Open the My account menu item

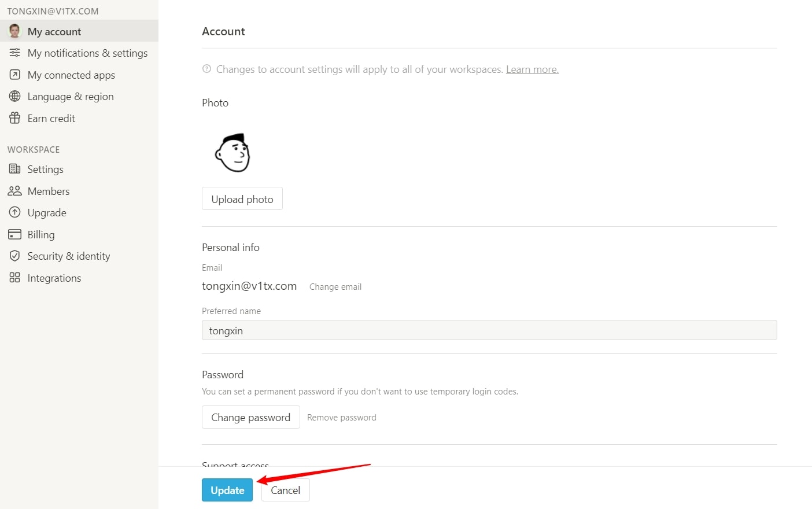point(54,31)
